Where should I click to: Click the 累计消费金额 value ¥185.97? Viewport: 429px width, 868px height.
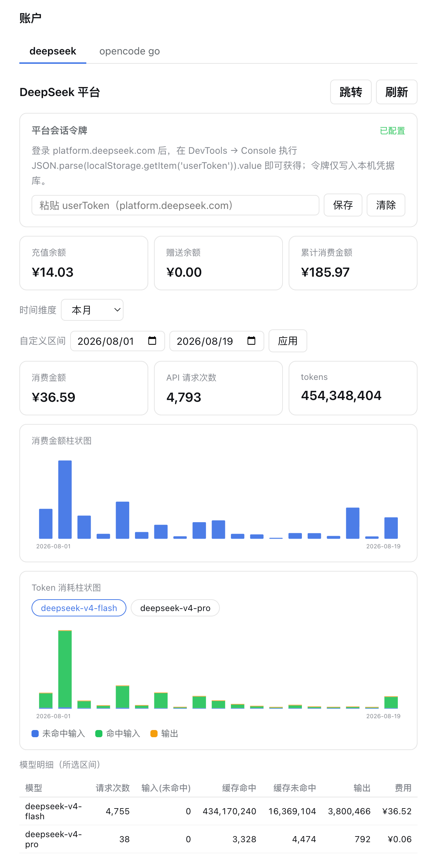pos(325,272)
